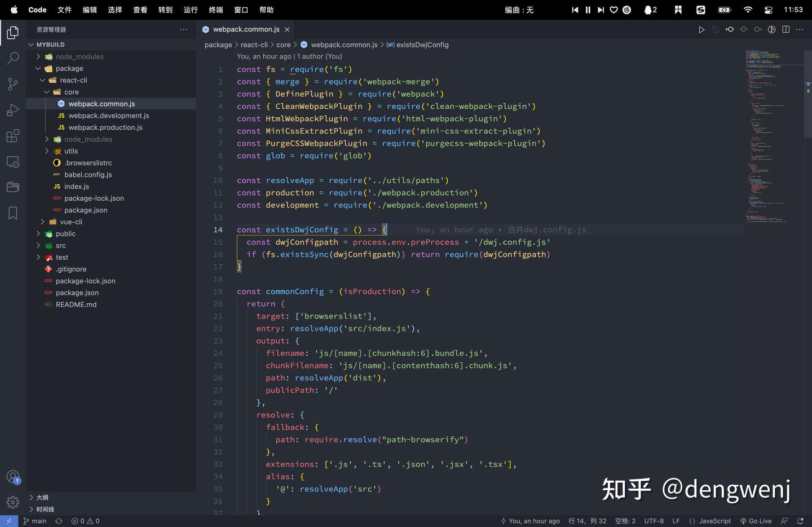Open more editor actions via ellipsis

pos(800,29)
